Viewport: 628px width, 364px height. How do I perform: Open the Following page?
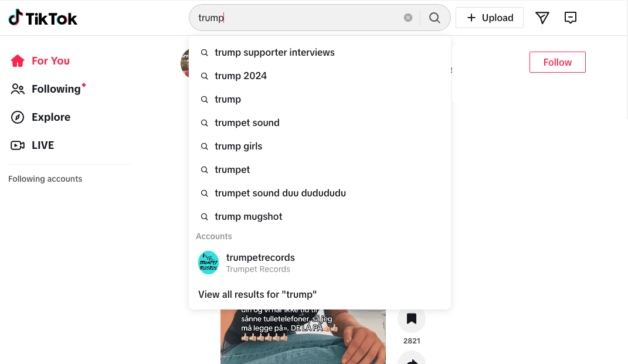[x=47, y=89]
